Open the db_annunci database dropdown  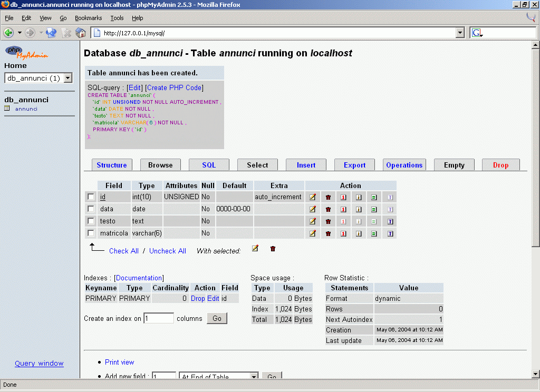[x=67, y=79]
